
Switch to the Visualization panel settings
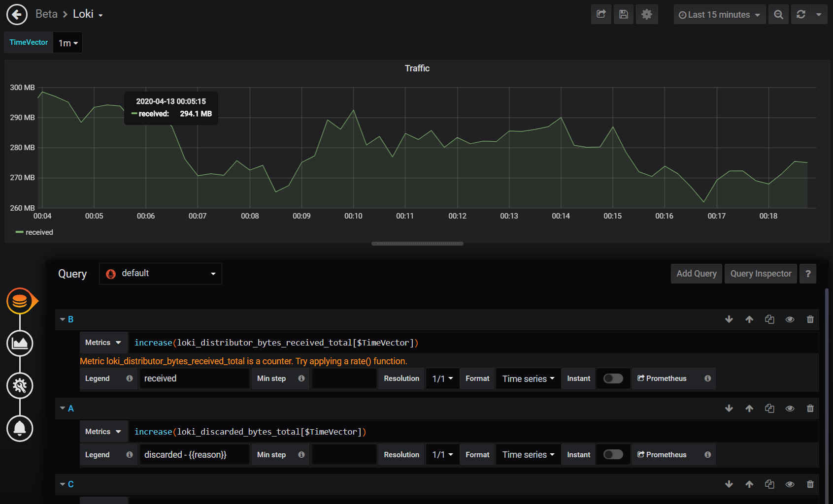point(20,343)
